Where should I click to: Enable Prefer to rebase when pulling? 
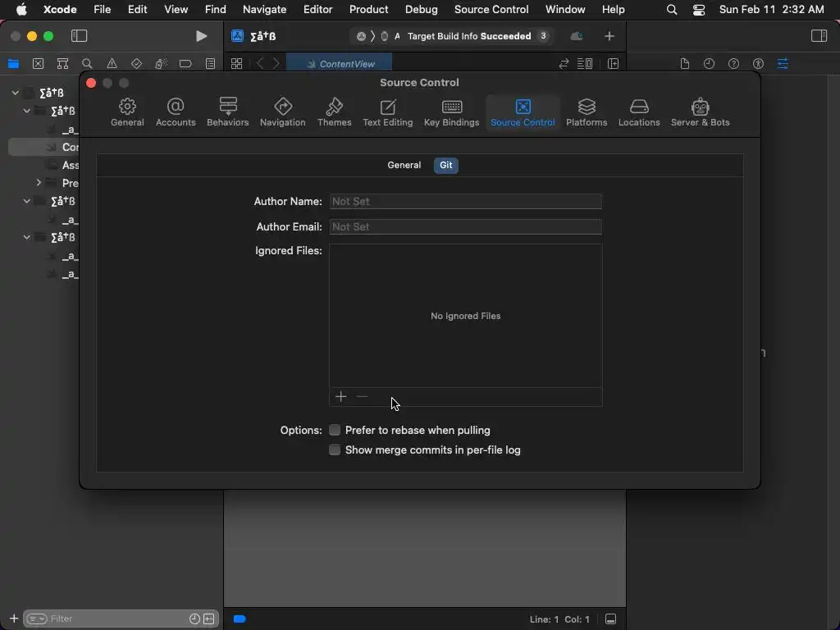pos(335,430)
